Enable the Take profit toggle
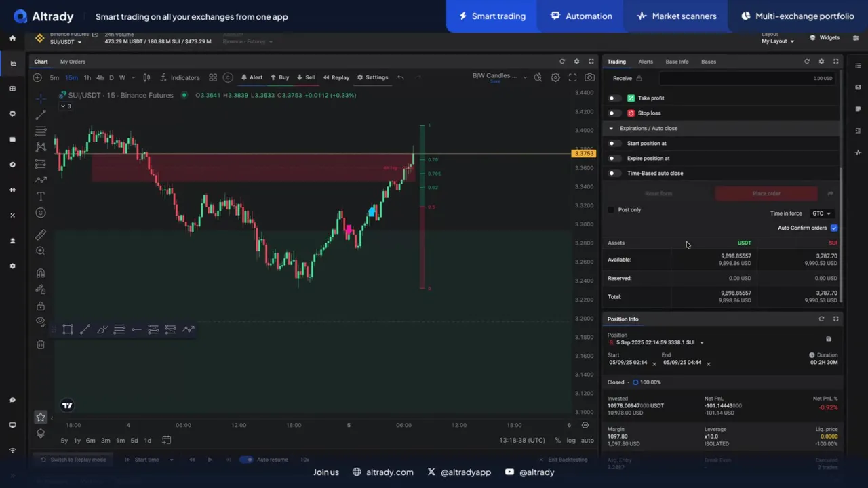The height and width of the screenshot is (488, 868). [613, 98]
